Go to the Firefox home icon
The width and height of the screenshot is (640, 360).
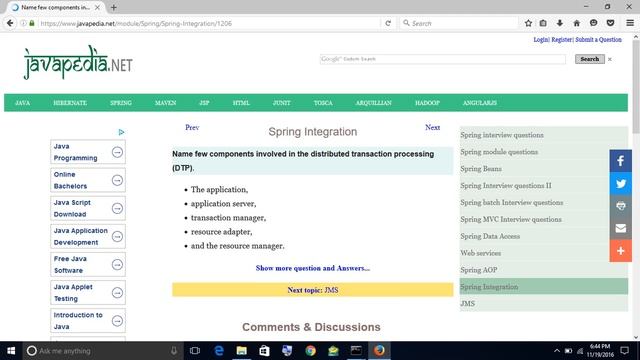pos(576,23)
